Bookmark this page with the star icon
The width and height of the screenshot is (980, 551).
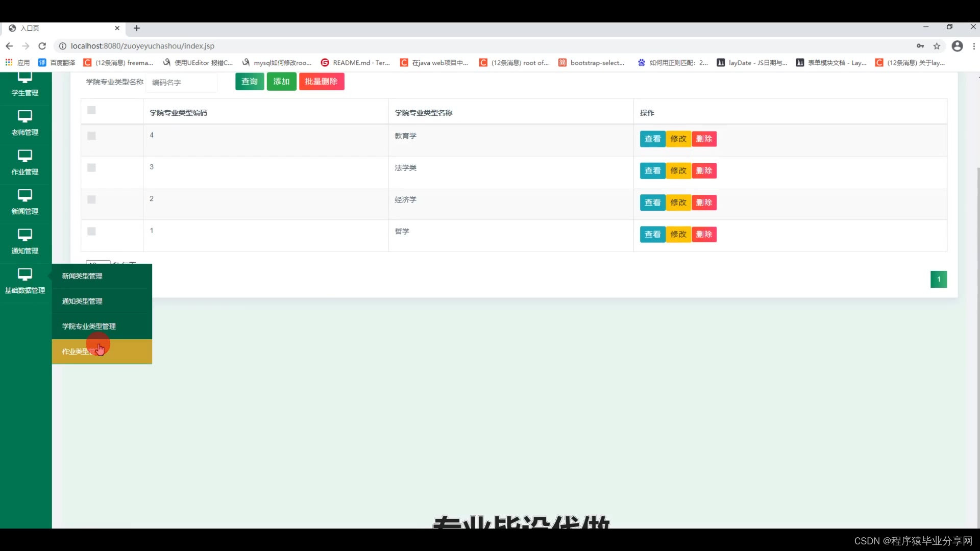pos(937,46)
